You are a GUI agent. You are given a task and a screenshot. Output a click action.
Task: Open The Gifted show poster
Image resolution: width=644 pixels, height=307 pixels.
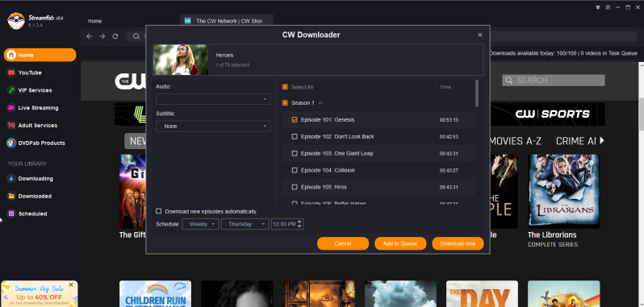click(132, 192)
